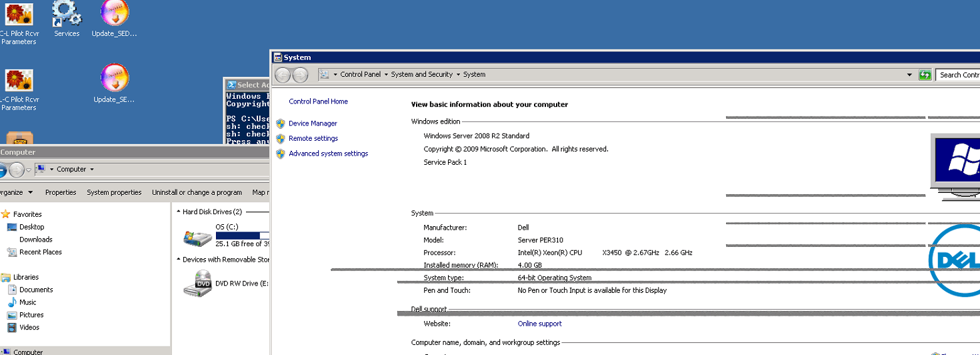The height and width of the screenshot is (355, 980).
Task: Click the Computer Explorer window title bar
Action: [x=133, y=152]
